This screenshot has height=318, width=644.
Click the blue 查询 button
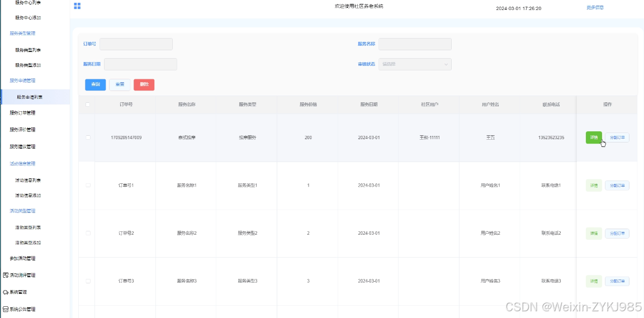tap(95, 84)
